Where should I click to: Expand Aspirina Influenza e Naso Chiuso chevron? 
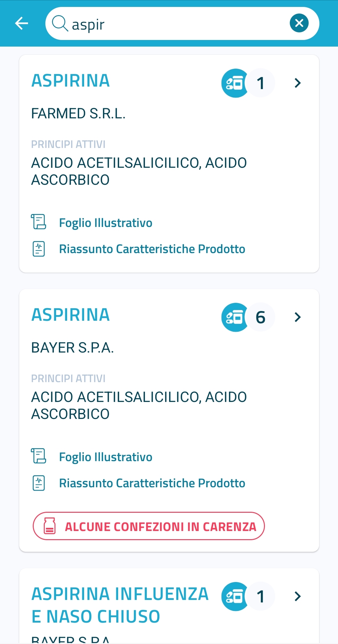(x=297, y=596)
